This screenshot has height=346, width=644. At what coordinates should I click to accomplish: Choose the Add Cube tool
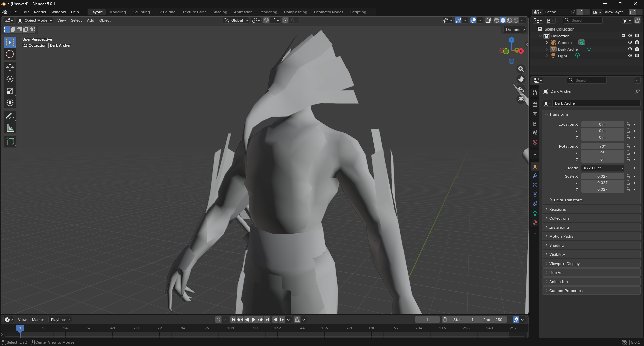(x=10, y=141)
